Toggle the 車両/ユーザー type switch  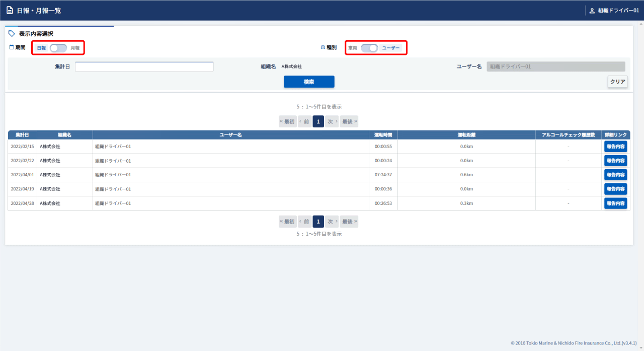point(369,48)
